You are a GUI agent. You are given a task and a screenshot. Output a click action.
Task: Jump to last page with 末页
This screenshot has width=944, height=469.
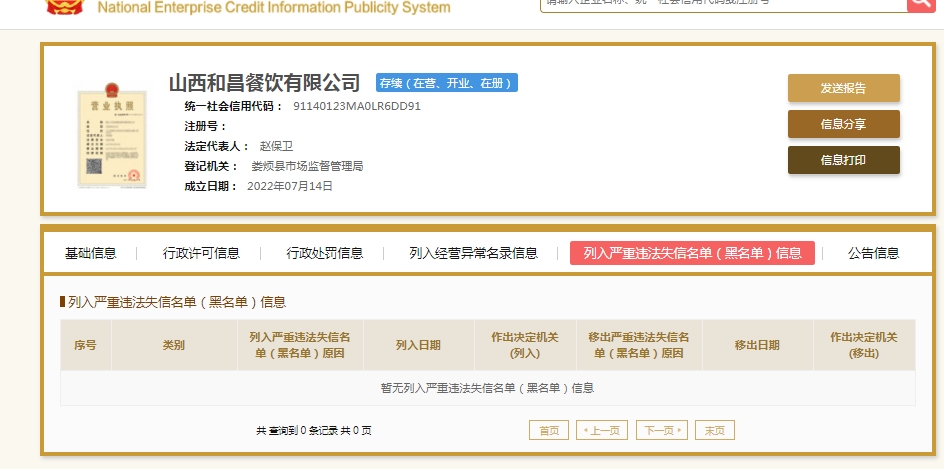[x=715, y=430]
